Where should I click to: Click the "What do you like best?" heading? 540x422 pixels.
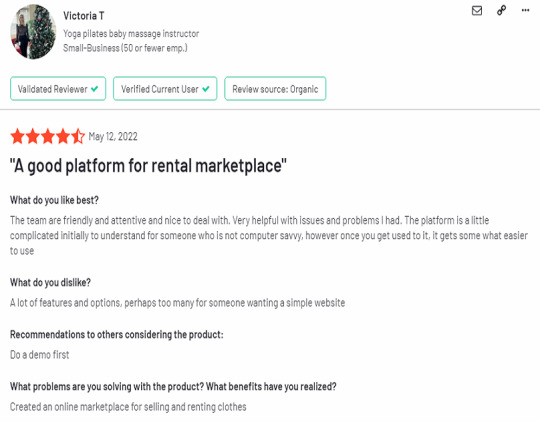[54, 200]
